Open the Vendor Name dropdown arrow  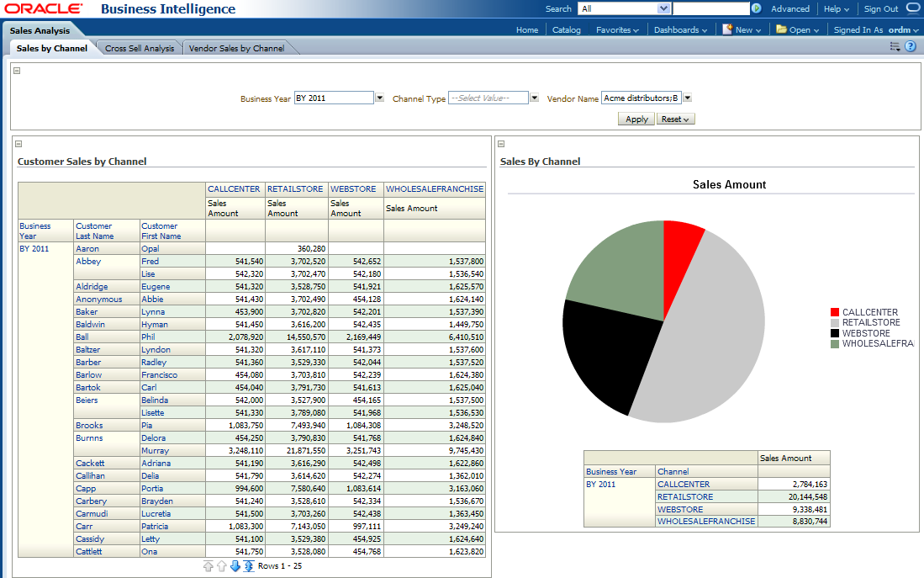pos(687,98)
